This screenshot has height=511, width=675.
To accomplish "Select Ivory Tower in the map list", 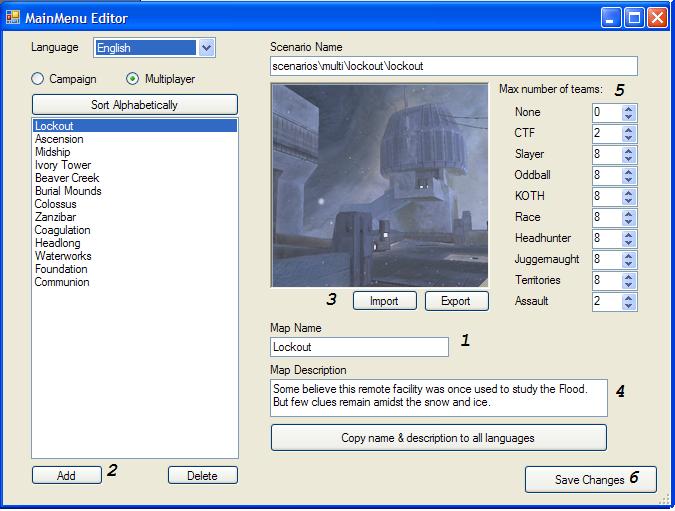I will click(x=62, y=165).
